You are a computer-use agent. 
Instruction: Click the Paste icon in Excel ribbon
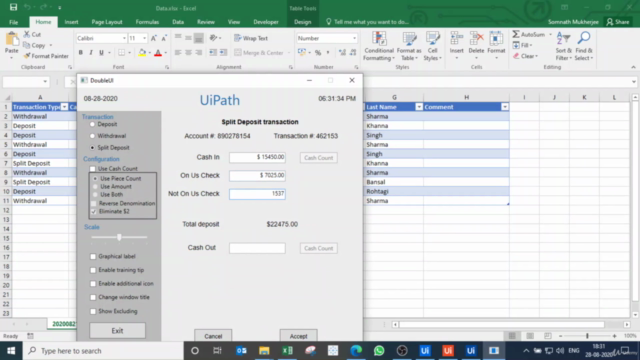(11, 39)
